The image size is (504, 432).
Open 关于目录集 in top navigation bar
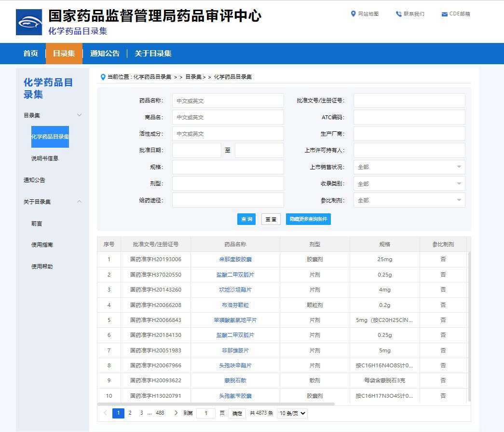coord(153,54)
